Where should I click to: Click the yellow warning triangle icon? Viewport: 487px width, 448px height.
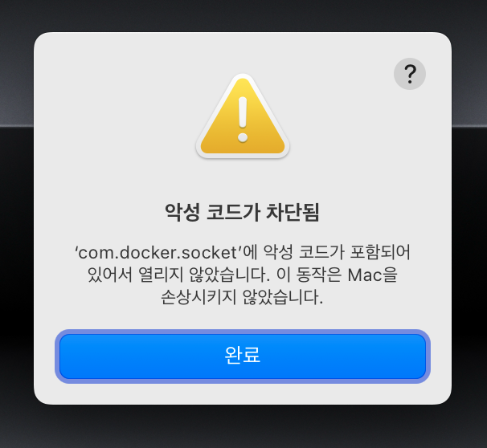coord(243,116)
